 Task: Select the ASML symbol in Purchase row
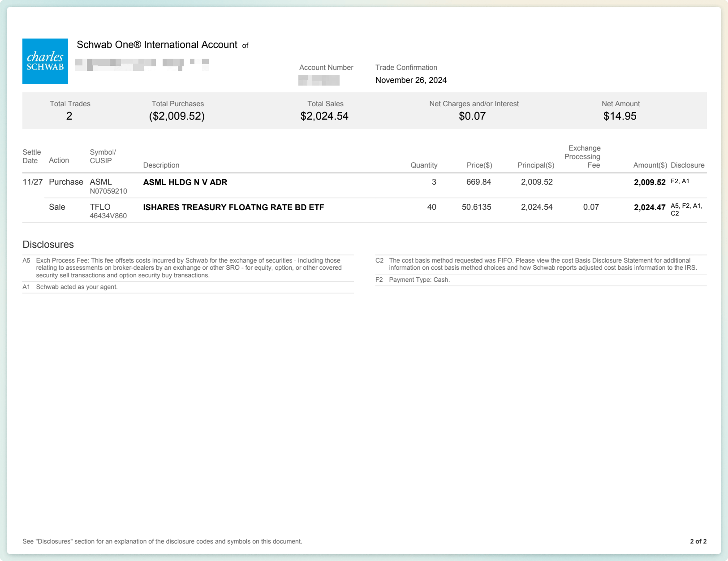tap(101, 182)
